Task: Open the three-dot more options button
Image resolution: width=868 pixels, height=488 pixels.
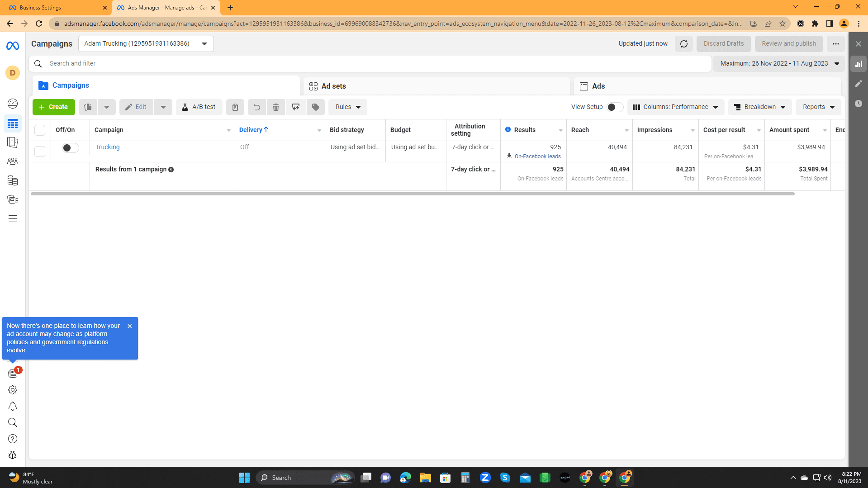Action: pyautogui.click(x=836, y=44)
